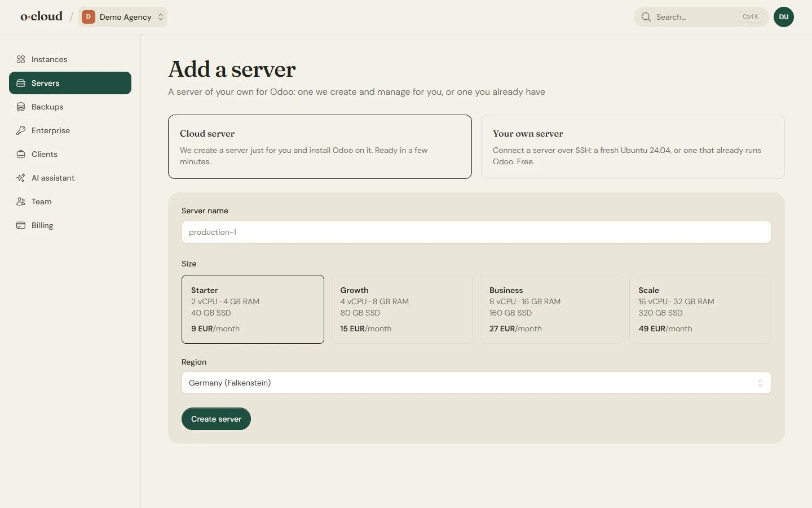
Task: Click the o·cloud logo
Action: (42, 16)
